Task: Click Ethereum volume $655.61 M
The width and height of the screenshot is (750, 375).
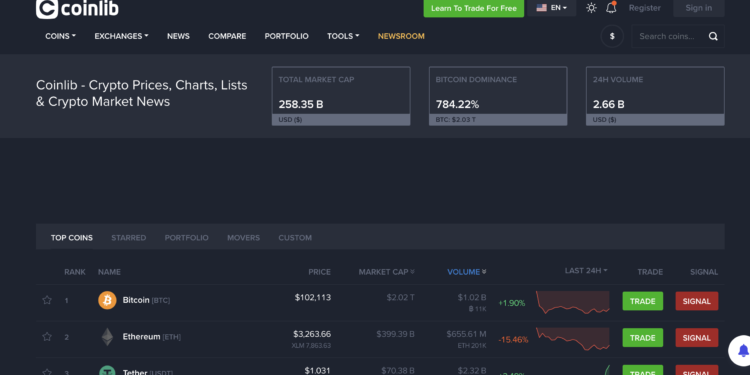Action: (x=466, y=334)
